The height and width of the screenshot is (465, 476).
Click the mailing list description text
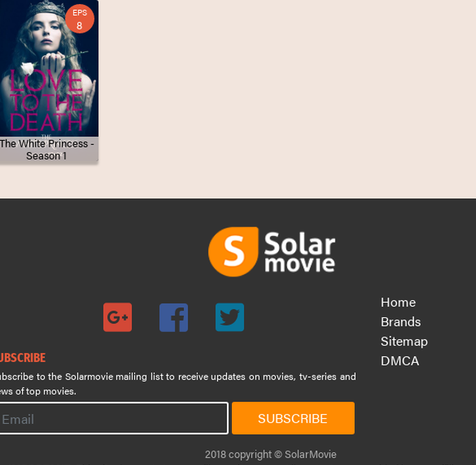(x=177, y=383)
